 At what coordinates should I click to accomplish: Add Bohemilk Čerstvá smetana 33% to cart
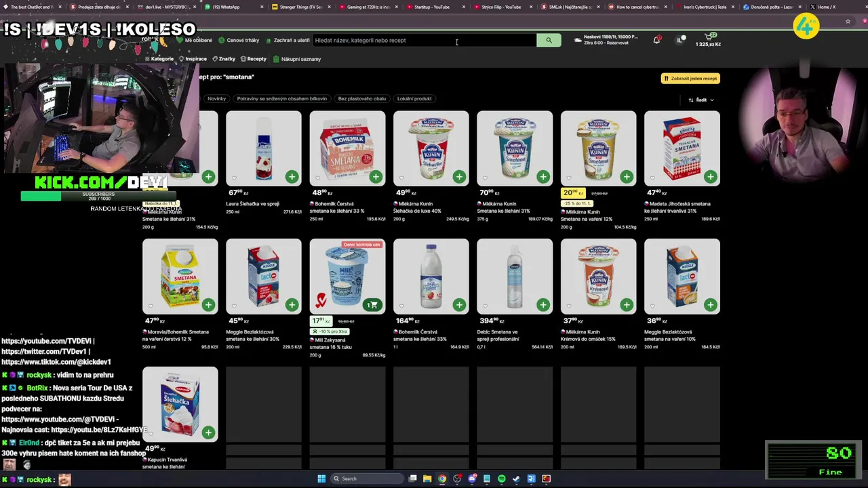[376, 177]
